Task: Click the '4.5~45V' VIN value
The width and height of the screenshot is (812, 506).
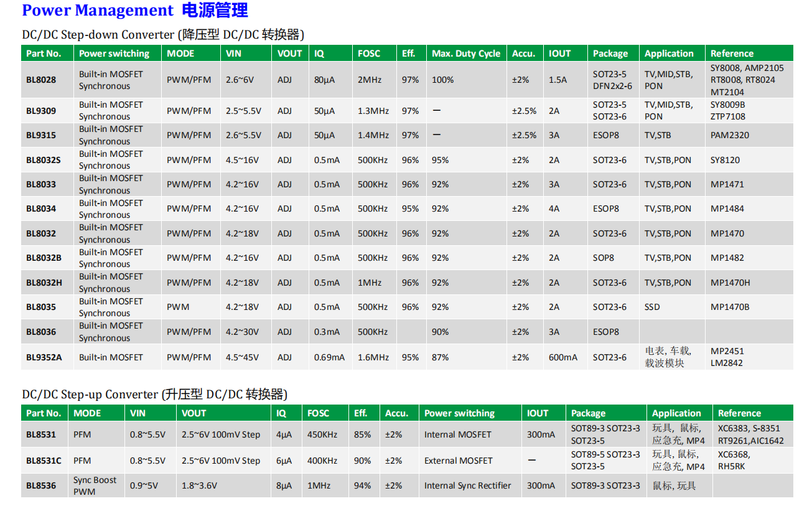Action: (x=242, y=357)
